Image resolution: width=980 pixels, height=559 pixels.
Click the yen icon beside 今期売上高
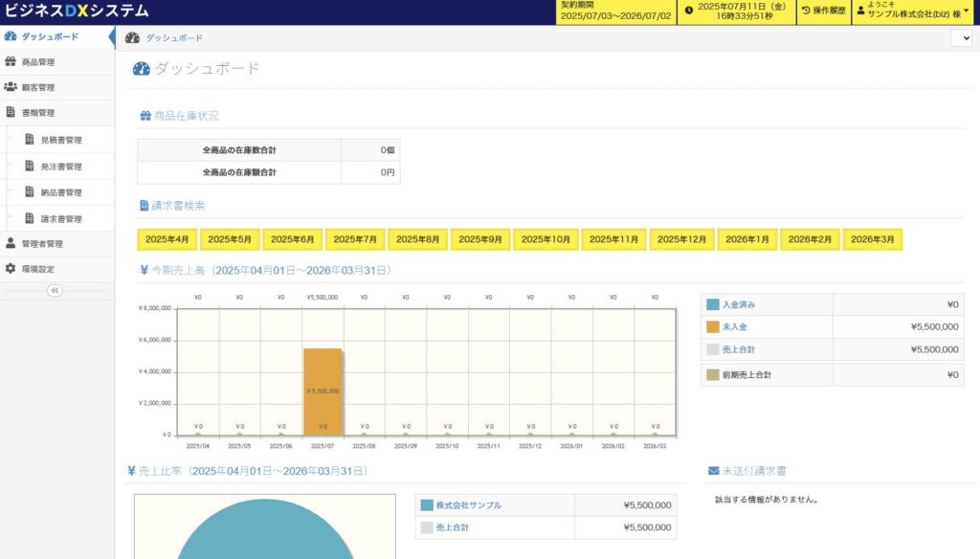[144, 270]
